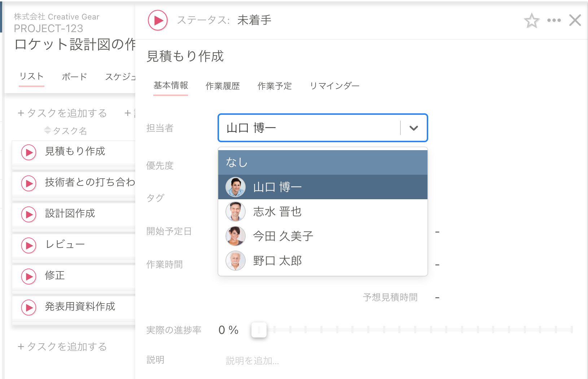The image size is (588, 379).
Task: Open the three-dot more options menu
Action: pos(554,21)
